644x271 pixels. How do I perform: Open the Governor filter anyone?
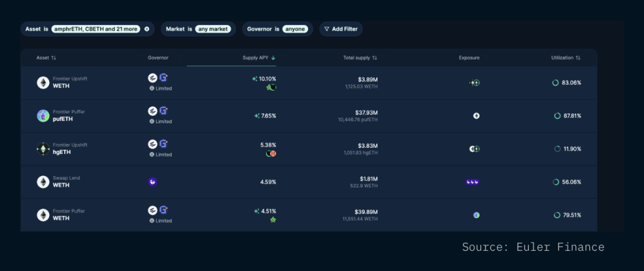pyautogui.click(x=295, y=29)
